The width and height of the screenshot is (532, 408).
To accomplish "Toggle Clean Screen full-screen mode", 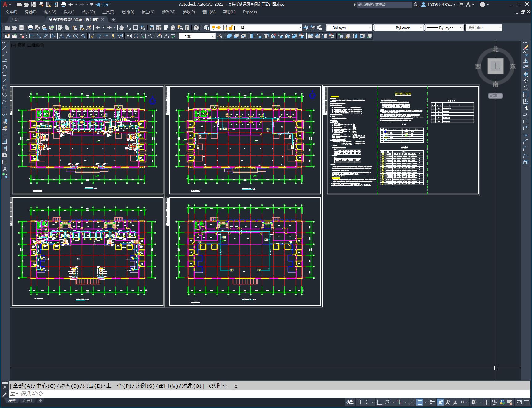I will pyautogui.click(x=519, y=402).
